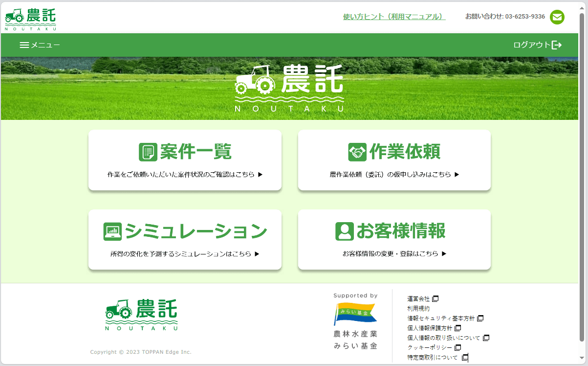Open the 個人情報の取り扱いについて link
This screenshot has width=588, height=366.
[444, 338]
